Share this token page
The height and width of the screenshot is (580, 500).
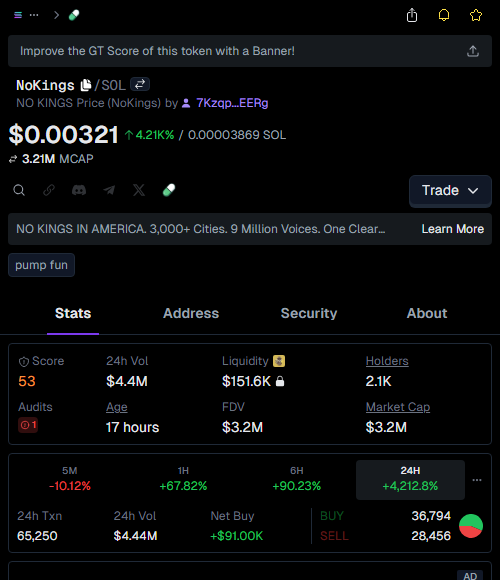(412, 15)
